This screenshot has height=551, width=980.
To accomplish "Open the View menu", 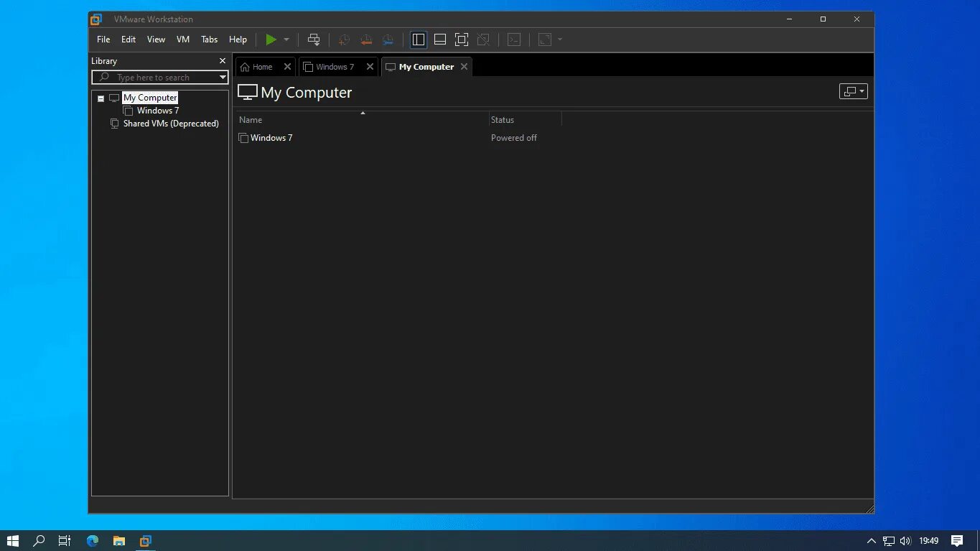I will click(x=156, y=40).
